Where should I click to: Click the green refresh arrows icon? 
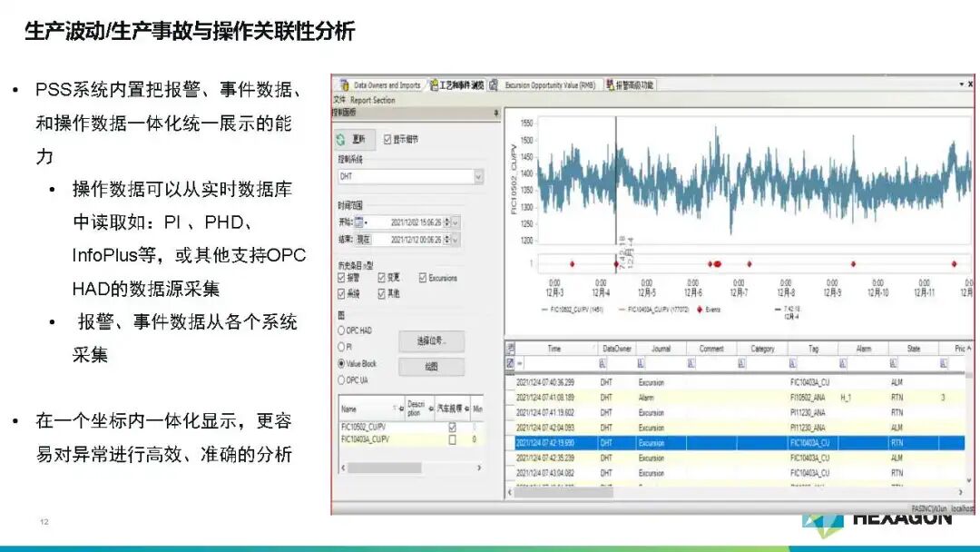coord(341,140)
